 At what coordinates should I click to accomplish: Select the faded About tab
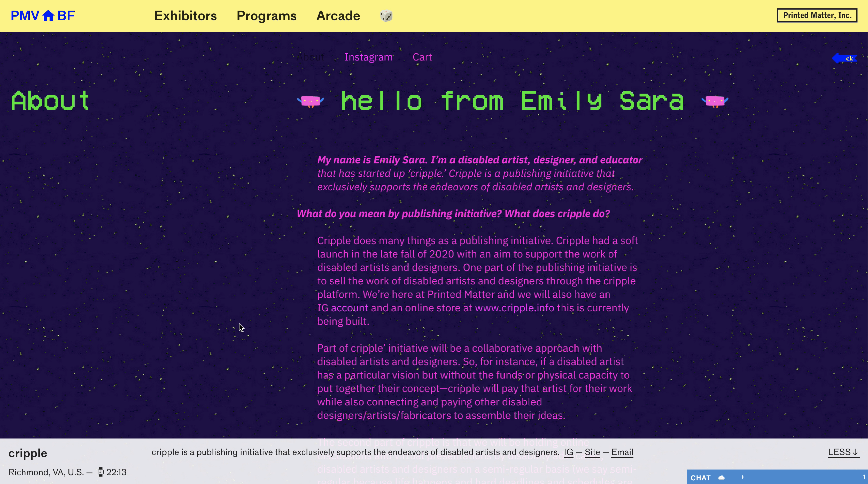pyautogui.click(x=310, y=57)
